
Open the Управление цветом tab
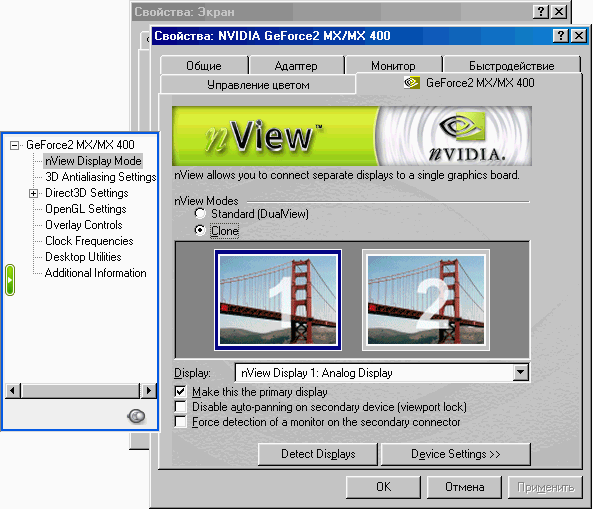coord(258,85)
